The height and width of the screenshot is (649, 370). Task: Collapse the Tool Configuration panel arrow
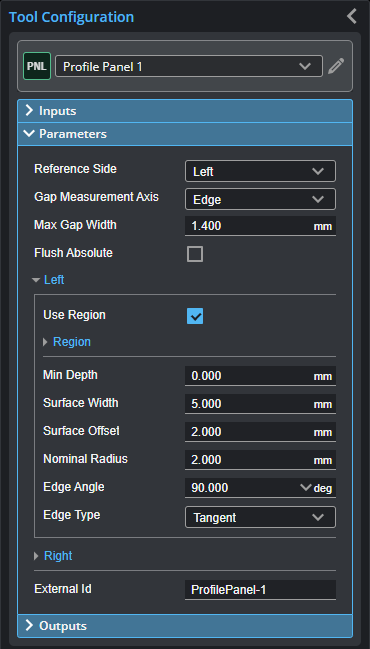pos(352,16)
